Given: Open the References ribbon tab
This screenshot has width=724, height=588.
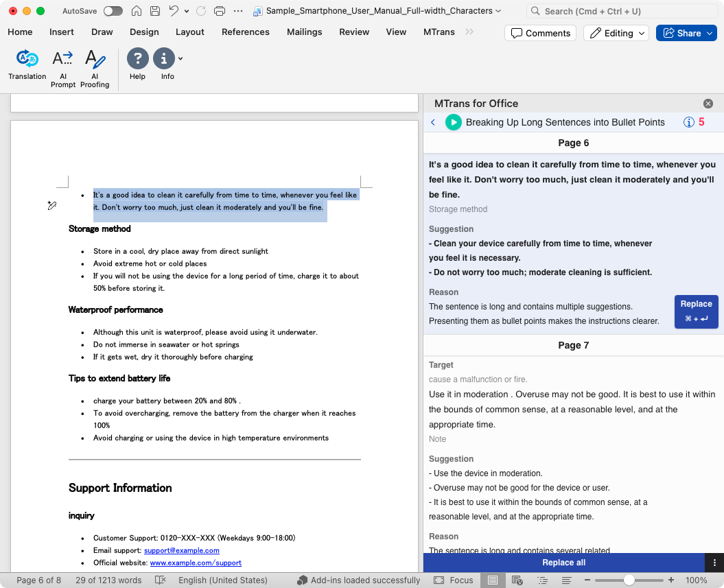Looking at the screenshot, I should tap(246, 32).
